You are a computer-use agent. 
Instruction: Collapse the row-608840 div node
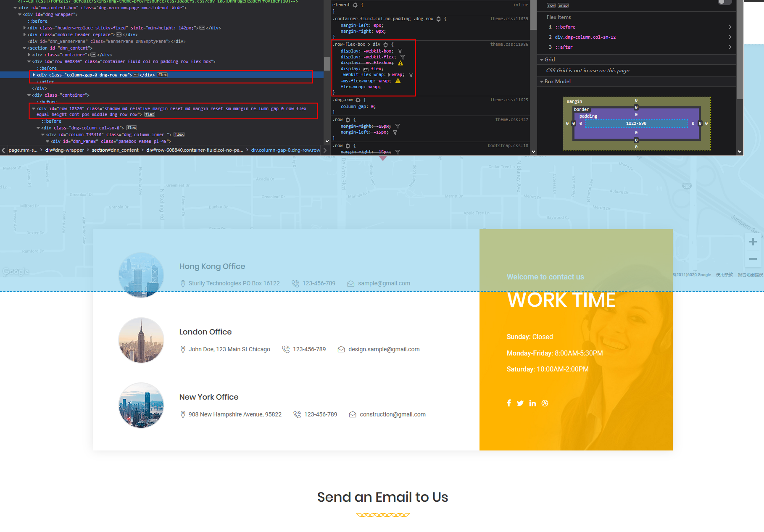pos(29,61)
